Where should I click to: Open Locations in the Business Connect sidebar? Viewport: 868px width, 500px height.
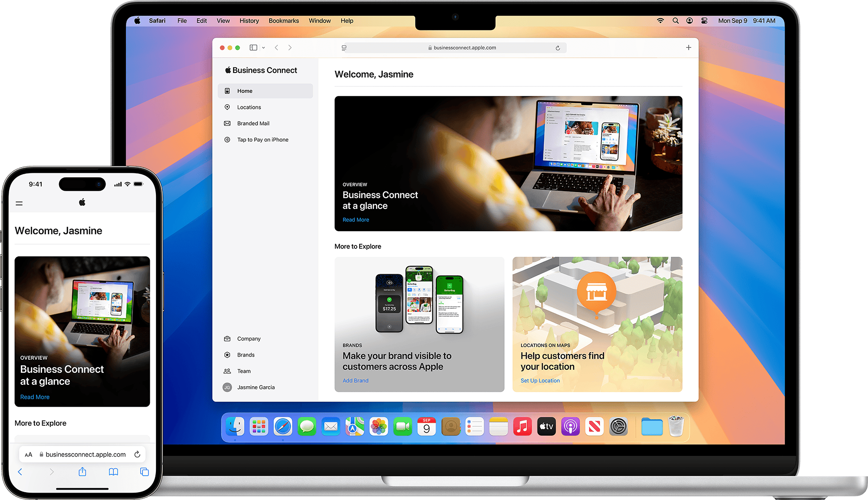pyautogui.click(x=249, y=107)
